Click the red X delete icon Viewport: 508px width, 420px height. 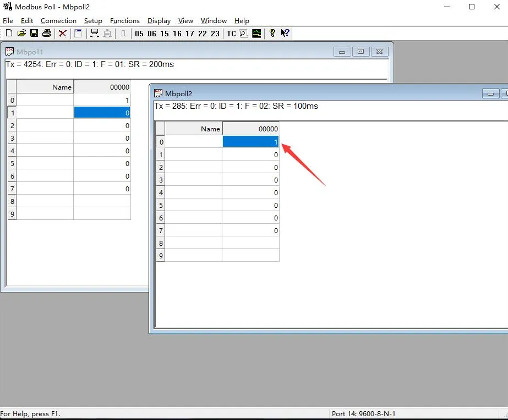(x=63, y=34)
